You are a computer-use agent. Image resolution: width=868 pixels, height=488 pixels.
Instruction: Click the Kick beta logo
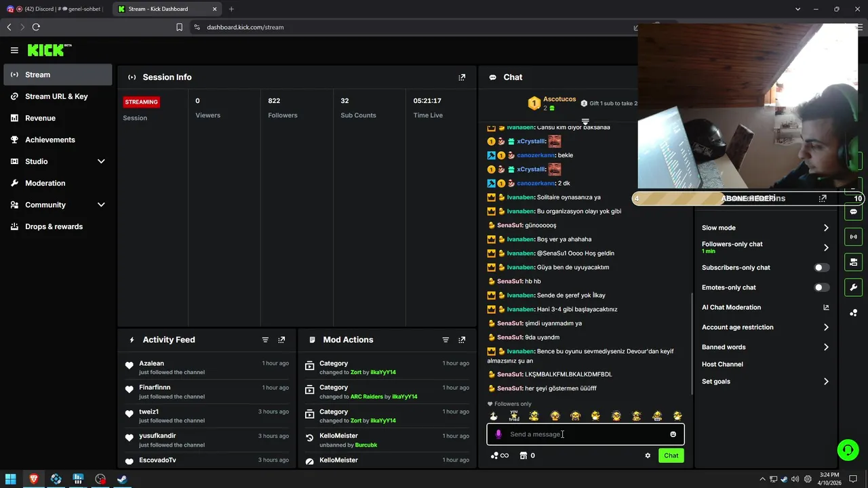coord(49,50)
